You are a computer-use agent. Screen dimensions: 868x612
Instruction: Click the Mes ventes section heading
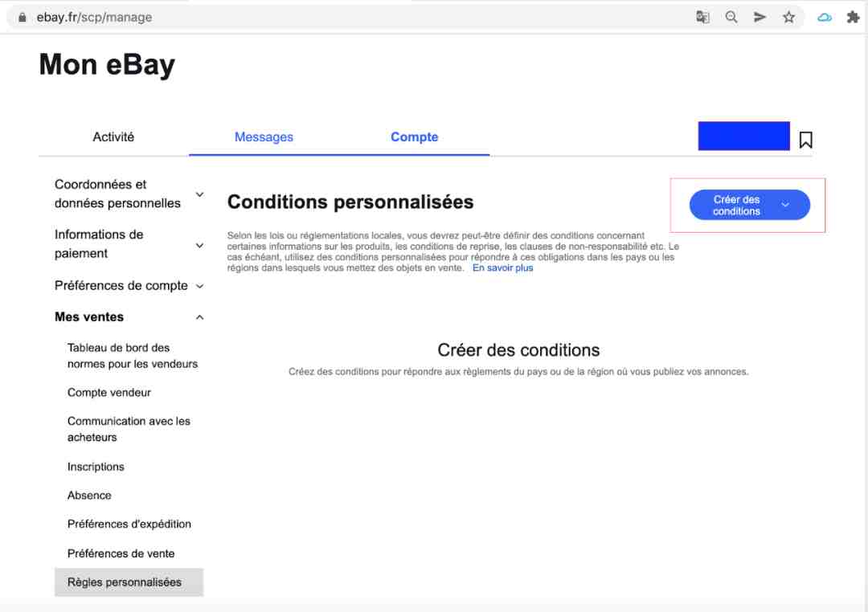pos(89,317)
